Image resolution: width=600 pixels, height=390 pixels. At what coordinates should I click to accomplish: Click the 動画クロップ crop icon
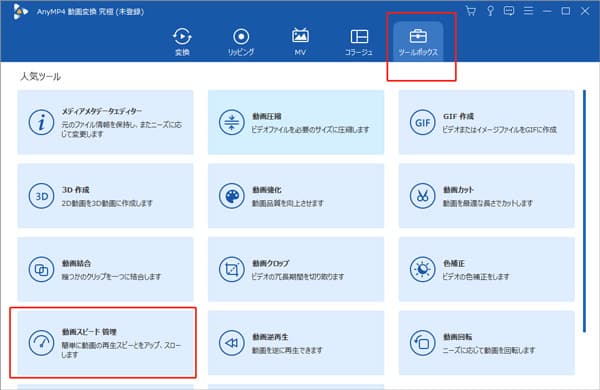pyautogui.click(x=232, y=269)
